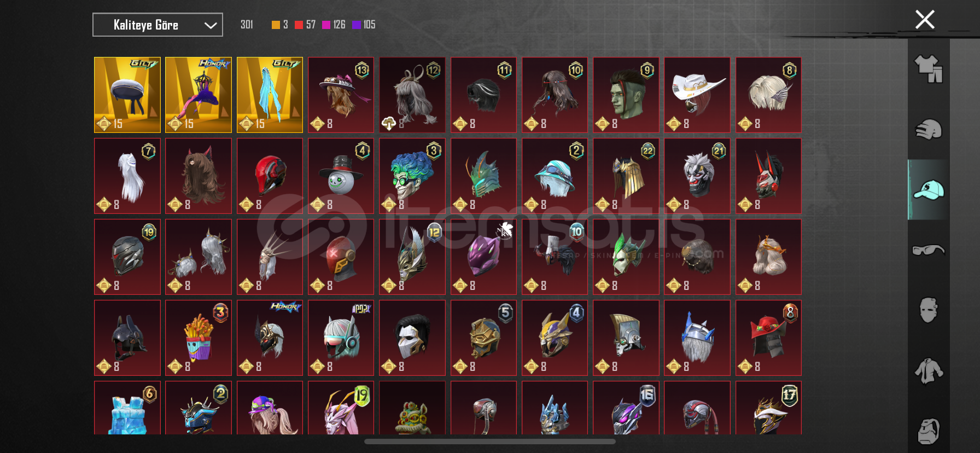Open the face mask category icon
The height and width of the screenshot is (453, 980).
coord(929,310)
